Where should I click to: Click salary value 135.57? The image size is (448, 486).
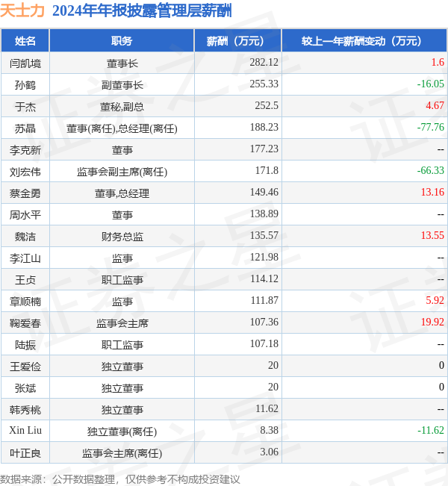(x=264, y=235)
